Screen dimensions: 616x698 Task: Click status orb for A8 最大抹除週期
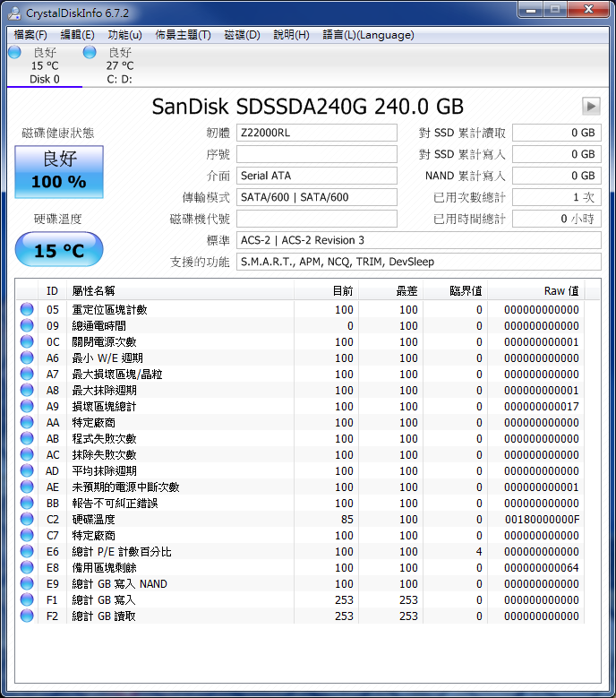[27, 390]
